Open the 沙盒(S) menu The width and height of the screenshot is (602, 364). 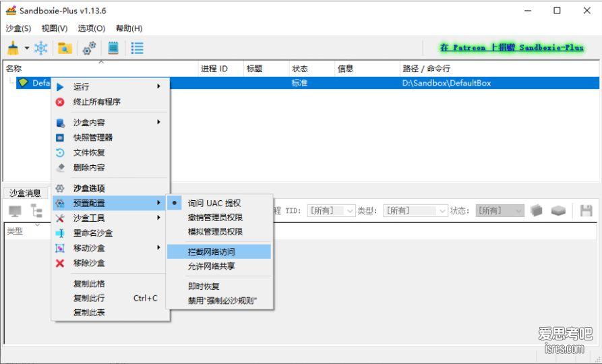point(18,28)
